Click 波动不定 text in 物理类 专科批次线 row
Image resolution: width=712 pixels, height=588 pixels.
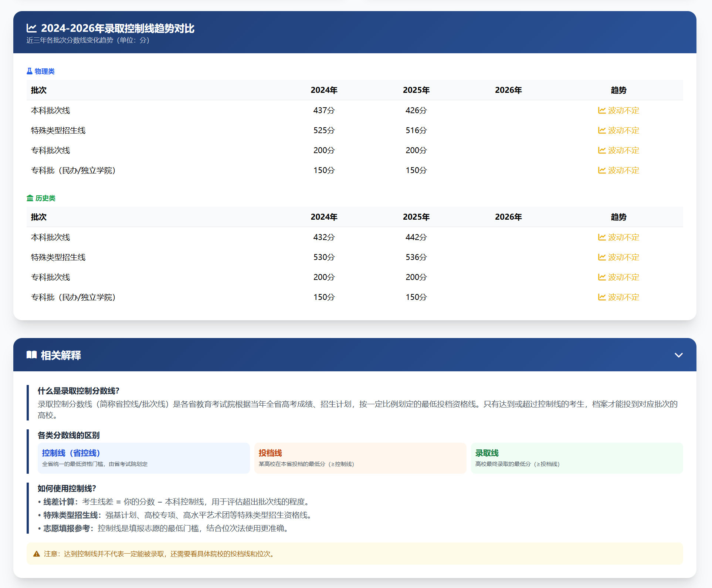(624, 150)
